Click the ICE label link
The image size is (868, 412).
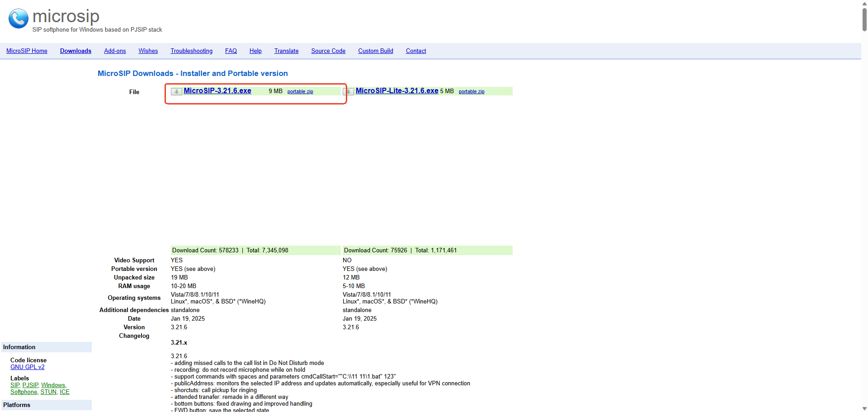[x=65, y=392]
